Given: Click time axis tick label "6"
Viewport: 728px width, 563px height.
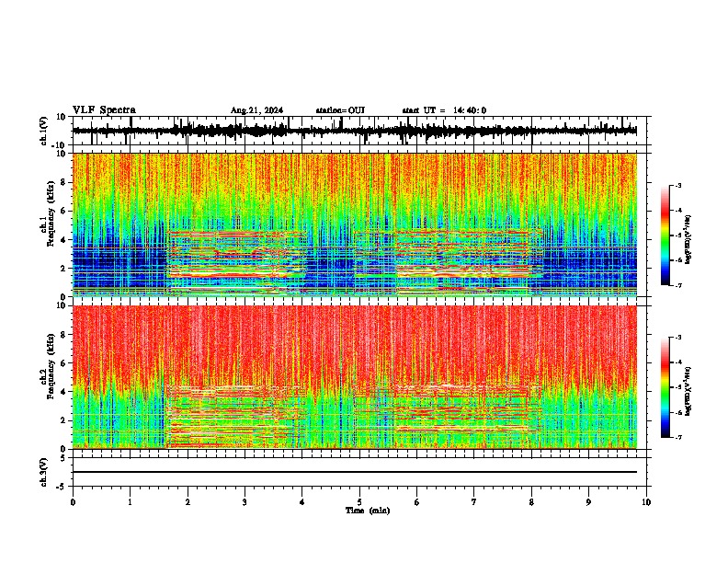Looking at the screenshot, I should (417, 502).
